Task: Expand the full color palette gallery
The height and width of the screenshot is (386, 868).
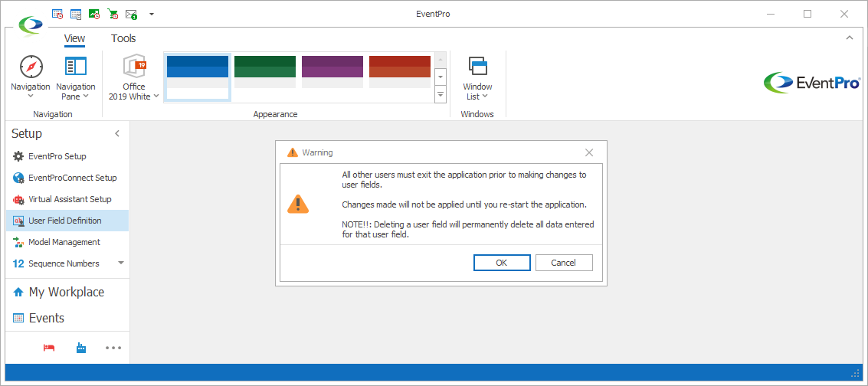Action: tap(441, 94)
